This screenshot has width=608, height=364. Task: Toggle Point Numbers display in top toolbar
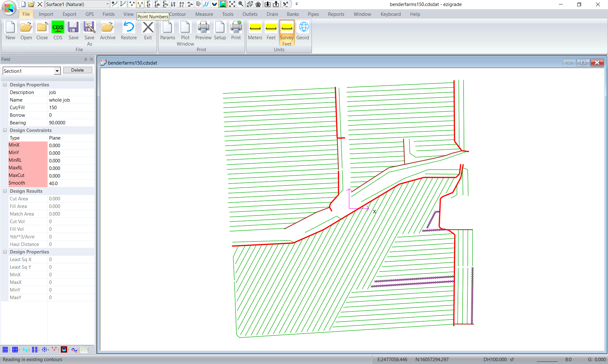click(x=140, y=4)
